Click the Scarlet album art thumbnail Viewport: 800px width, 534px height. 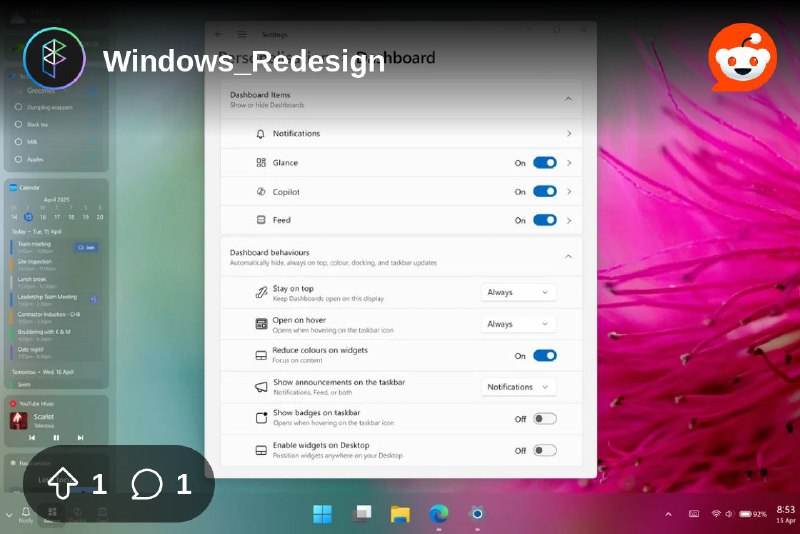19,420
